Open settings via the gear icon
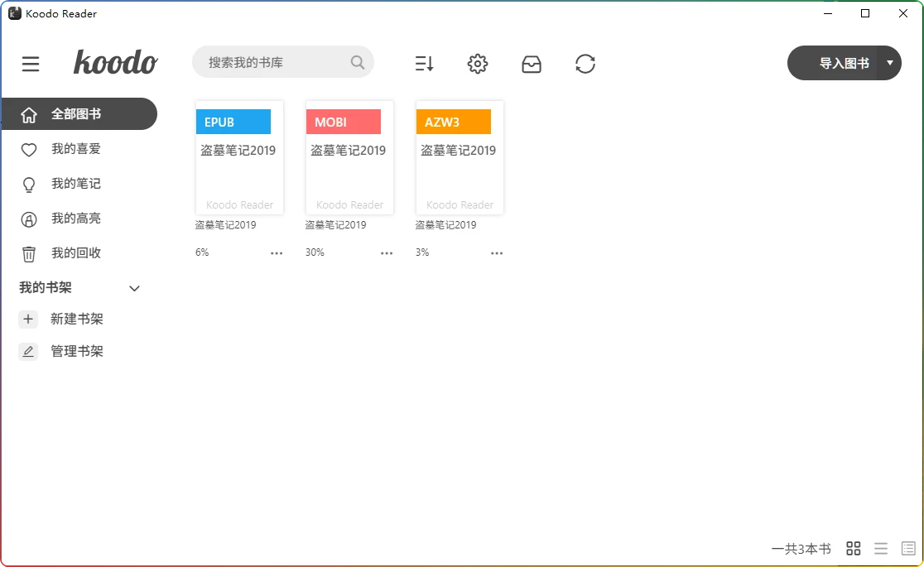924x567 pixels. tap(478, 64)
